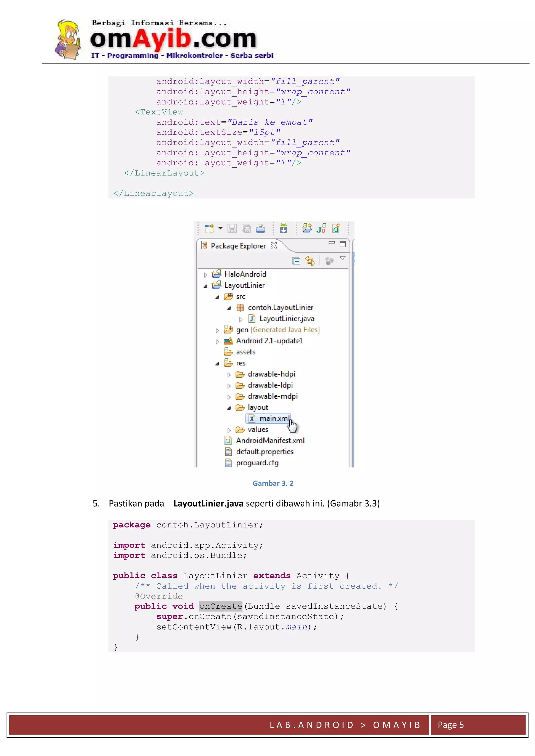Screen dimensions: 535x756
Task: Click the New wizard toolbar icon
Action: [209, 228]
